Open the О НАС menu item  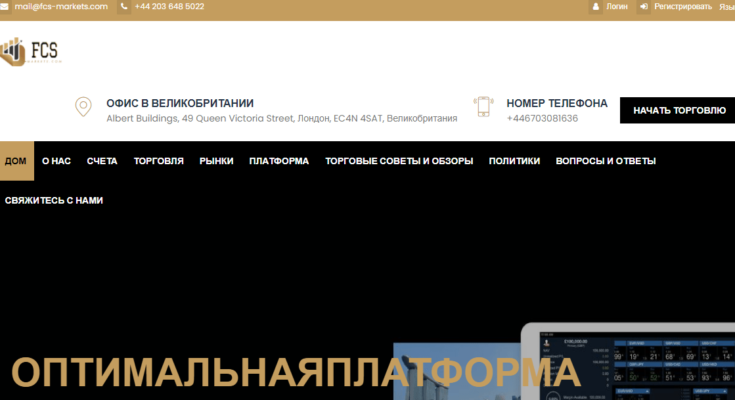[56, 161]
